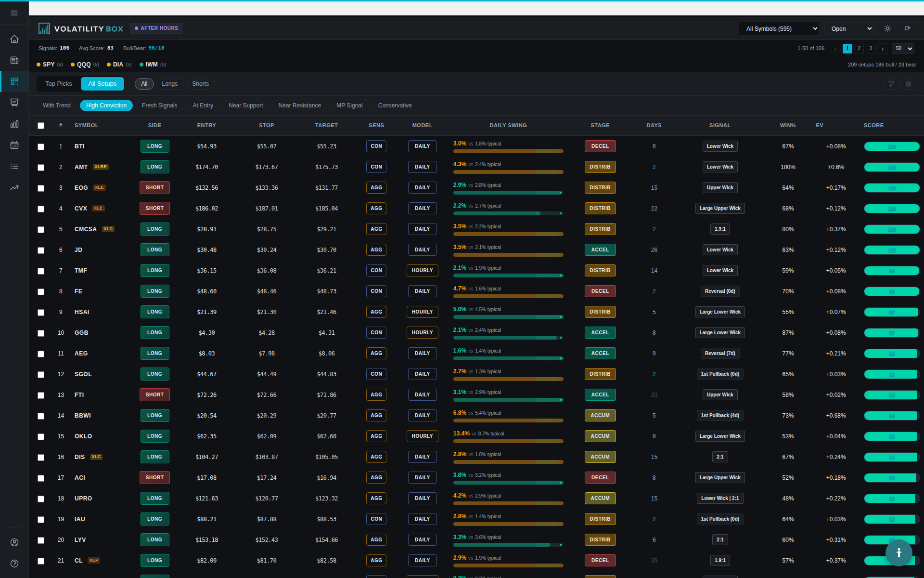
Task: Open the trending arrow sidebar icon
Action: point(14,187)
